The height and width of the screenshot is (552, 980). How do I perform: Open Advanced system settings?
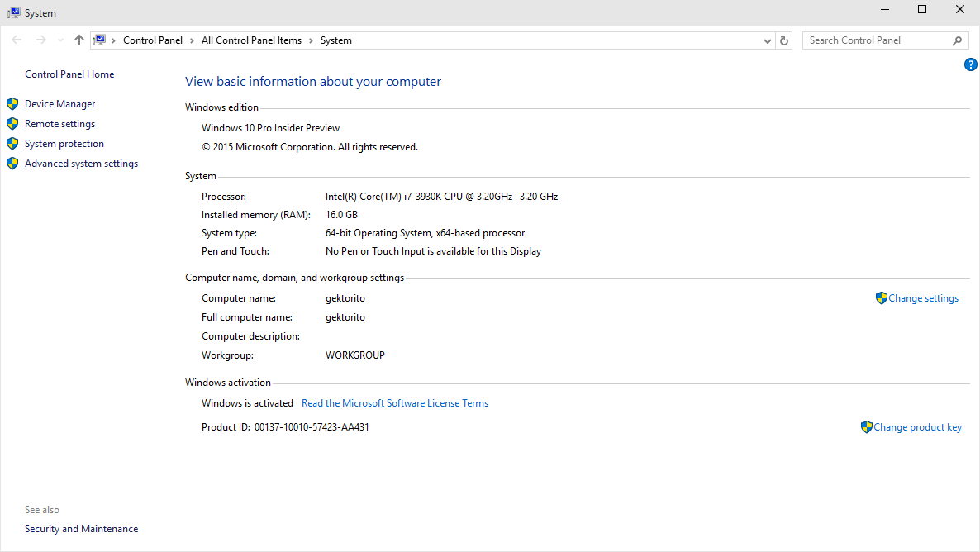[81, 164]
